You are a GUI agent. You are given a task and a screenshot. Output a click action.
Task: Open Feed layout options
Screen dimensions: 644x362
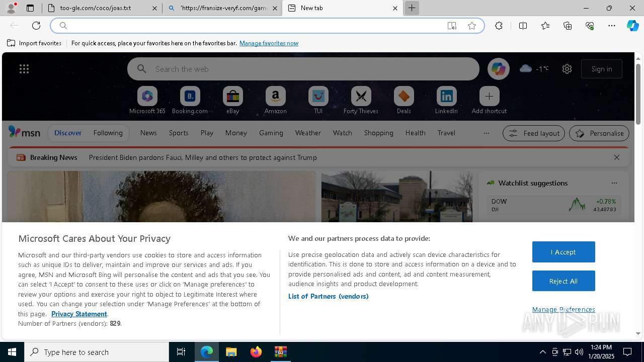534,133
